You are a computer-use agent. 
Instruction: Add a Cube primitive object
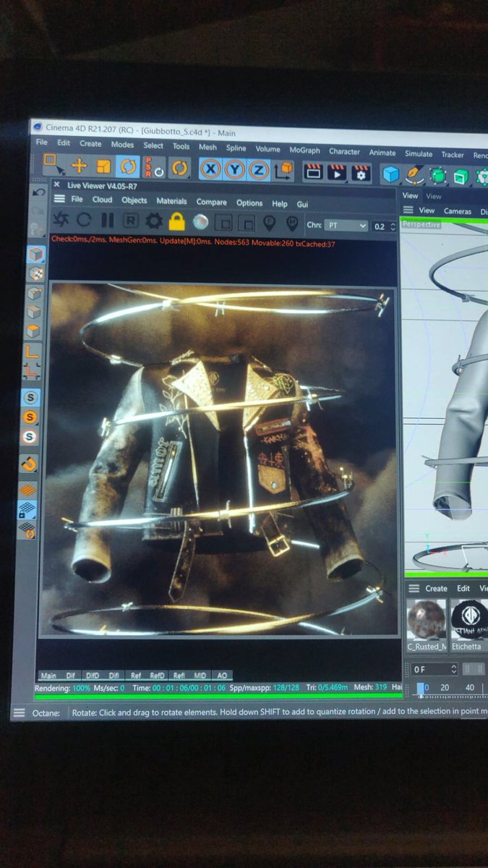391,174
